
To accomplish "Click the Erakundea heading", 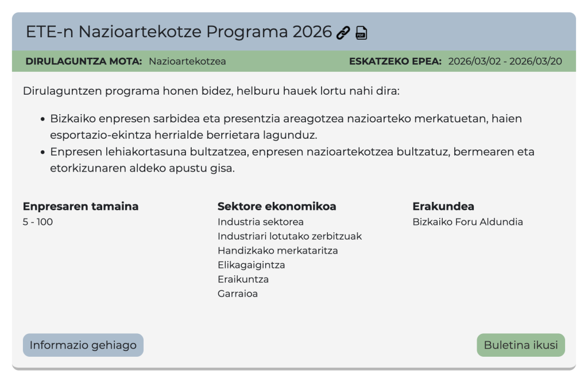I will (x=443, y=206).
